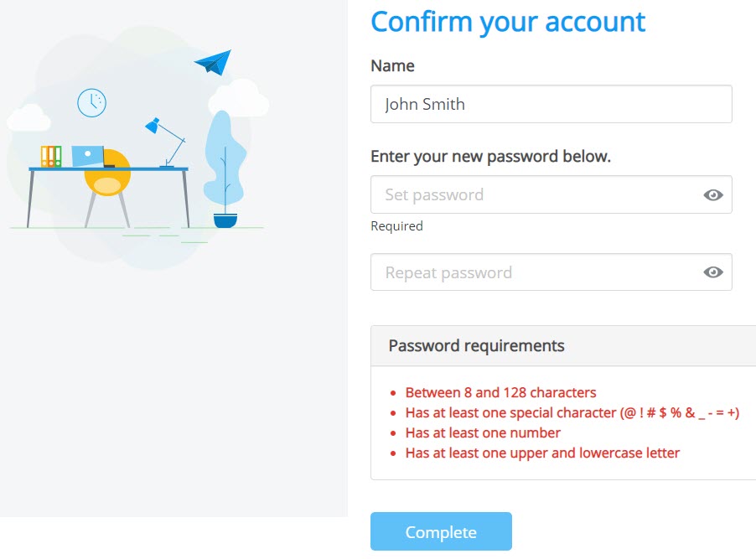The width and height of the screenshot is (756, 559).
Task: Focus the Name field with John Smith
Action: (x=550, y=105)
